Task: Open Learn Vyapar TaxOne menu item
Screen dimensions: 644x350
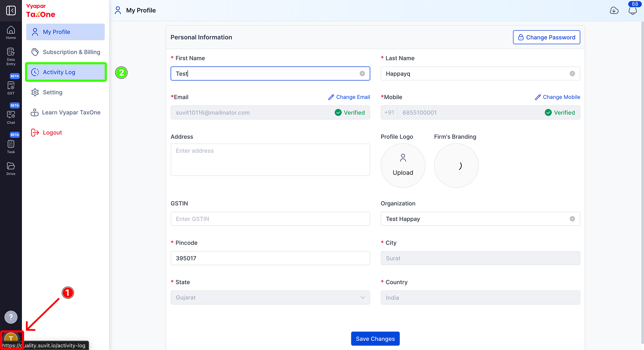Action: pyautogui.click(x=65, y=112)
